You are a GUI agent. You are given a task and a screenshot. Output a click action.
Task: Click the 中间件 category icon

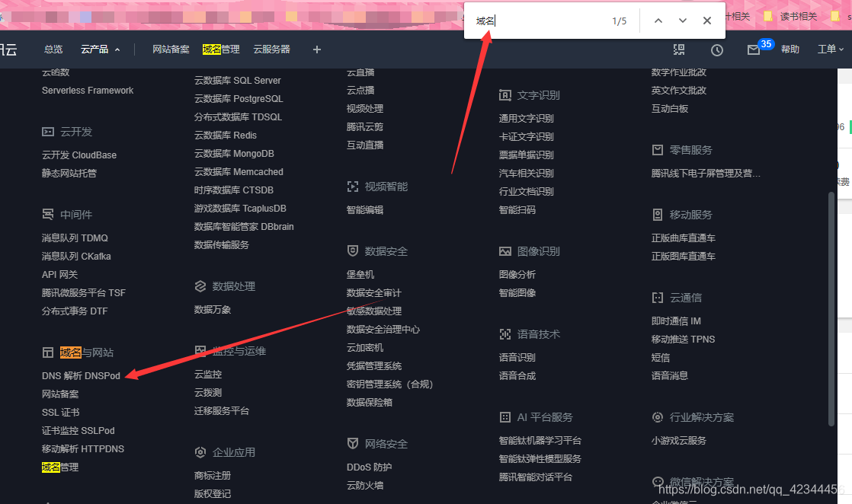point(48,215)
